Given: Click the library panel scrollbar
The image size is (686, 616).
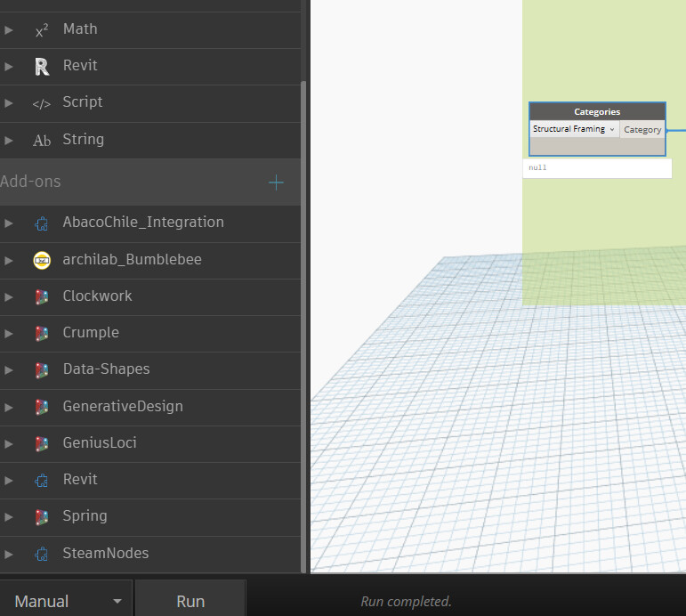Looking at the screenshot, I should 303,326.
